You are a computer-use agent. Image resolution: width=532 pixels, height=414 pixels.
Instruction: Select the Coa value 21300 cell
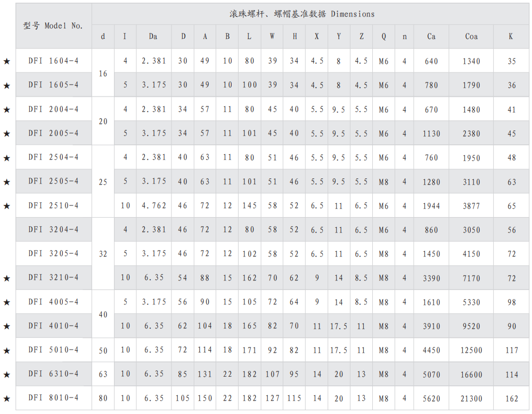coord(471,399)
